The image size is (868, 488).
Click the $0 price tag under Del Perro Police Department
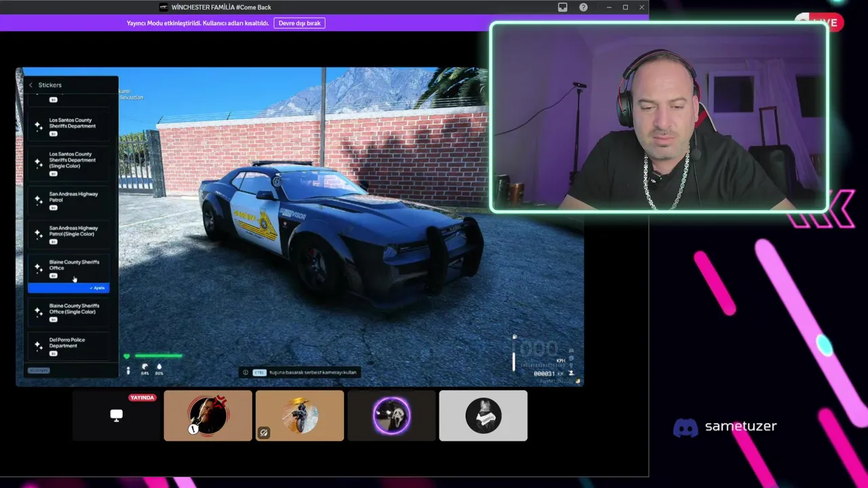coord(53,353)
